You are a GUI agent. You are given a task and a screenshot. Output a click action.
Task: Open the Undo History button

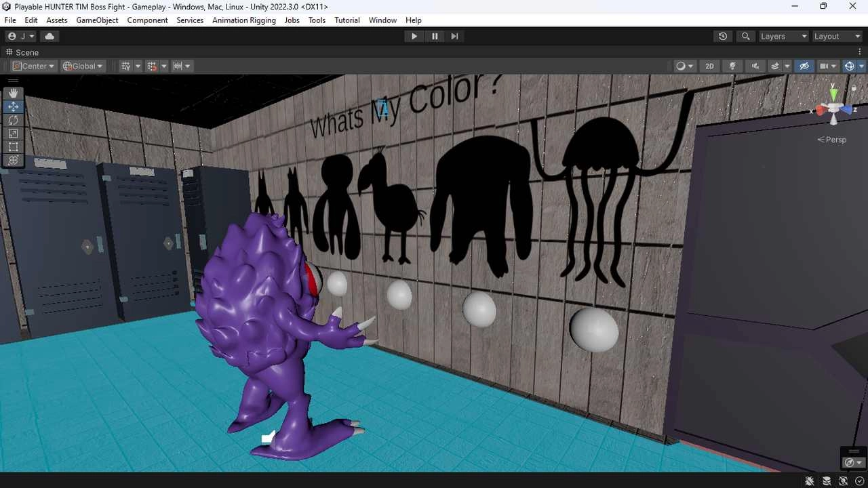tap(723, 37)
